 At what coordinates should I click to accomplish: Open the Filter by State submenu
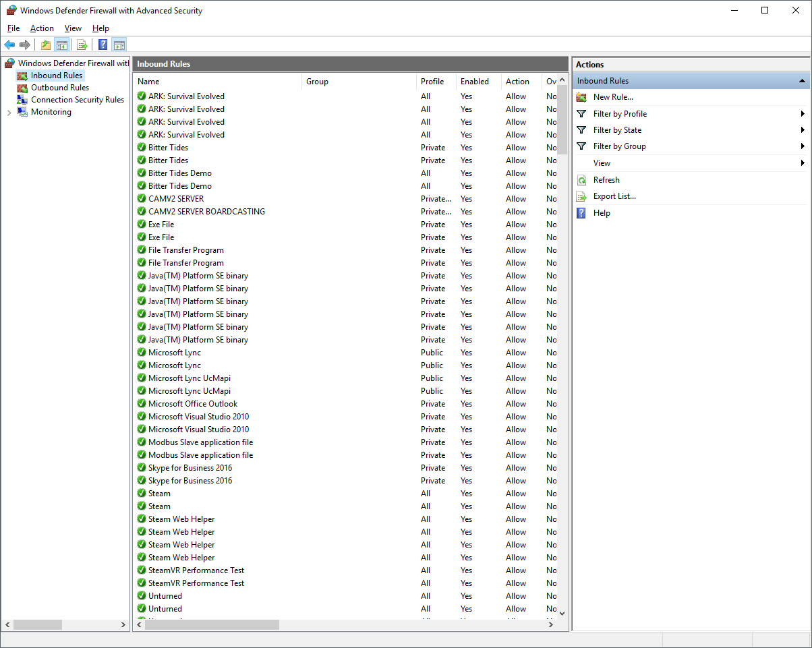[691, 130]
